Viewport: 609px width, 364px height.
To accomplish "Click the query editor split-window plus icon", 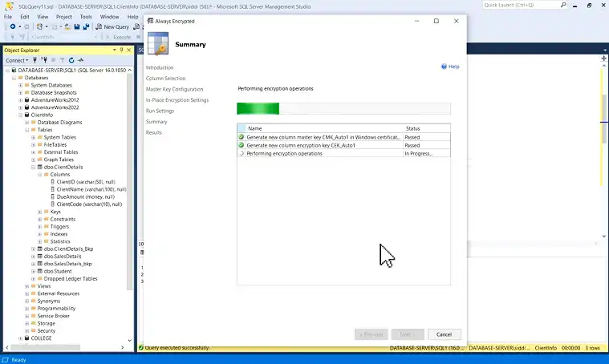I will click(603, 59).
